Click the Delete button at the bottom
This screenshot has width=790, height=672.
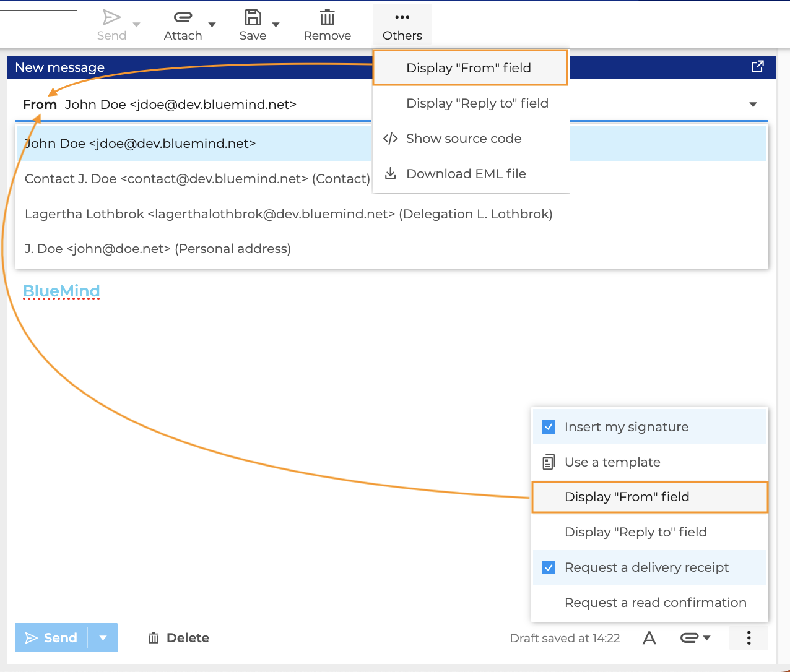point(178,638)
